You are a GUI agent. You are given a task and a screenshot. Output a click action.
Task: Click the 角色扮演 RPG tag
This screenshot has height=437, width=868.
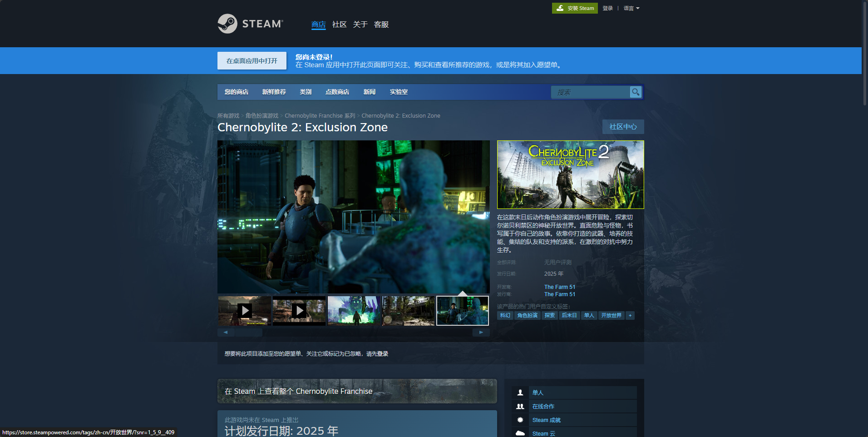tap(528, 315)
